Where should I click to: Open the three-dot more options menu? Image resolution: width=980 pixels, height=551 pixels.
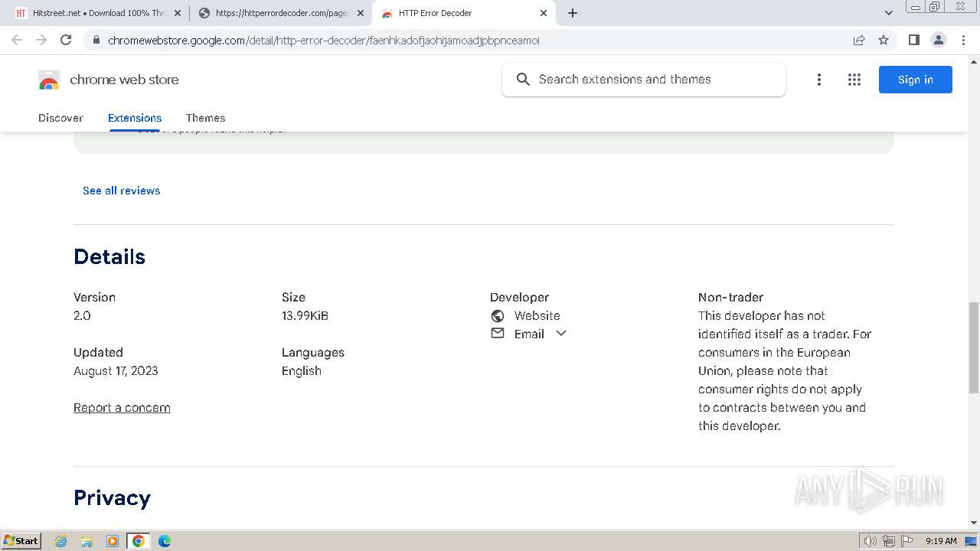(819, 80)
